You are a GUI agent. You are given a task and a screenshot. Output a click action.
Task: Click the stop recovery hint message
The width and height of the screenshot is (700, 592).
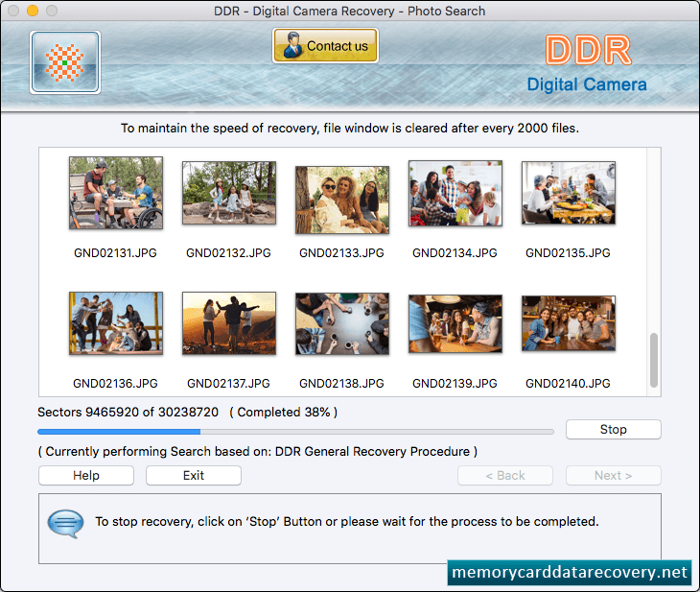pos(347,521)
